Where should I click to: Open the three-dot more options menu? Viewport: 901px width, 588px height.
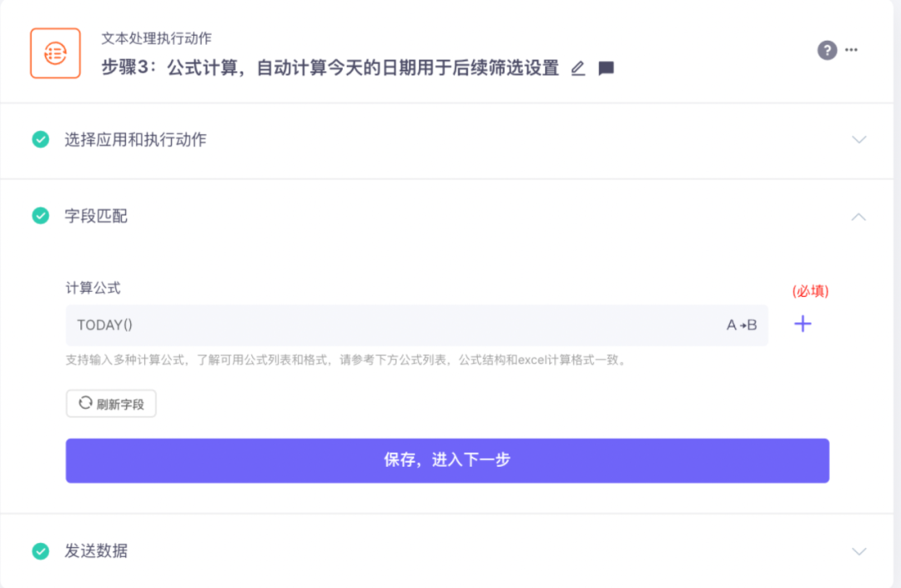(852, 50)
